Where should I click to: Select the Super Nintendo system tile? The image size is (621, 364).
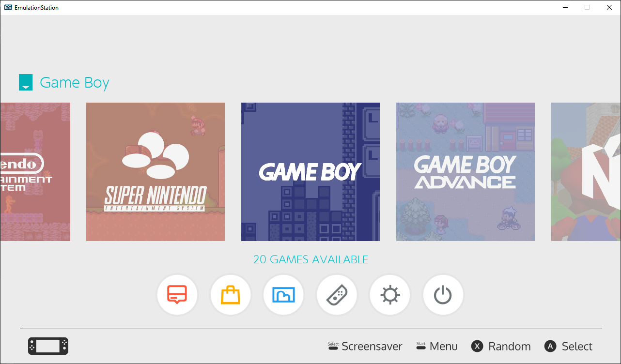tap(155, 172)
